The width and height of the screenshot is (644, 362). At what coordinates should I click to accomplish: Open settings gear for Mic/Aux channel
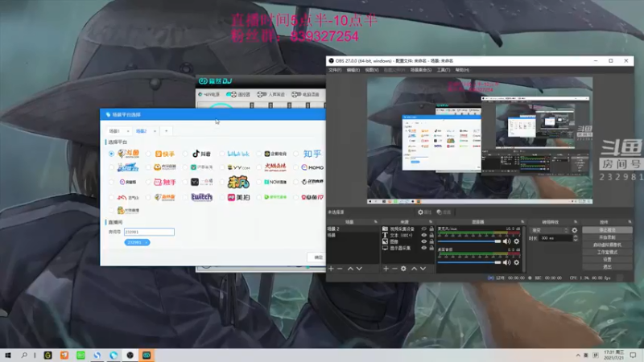(x=517, y=241)
